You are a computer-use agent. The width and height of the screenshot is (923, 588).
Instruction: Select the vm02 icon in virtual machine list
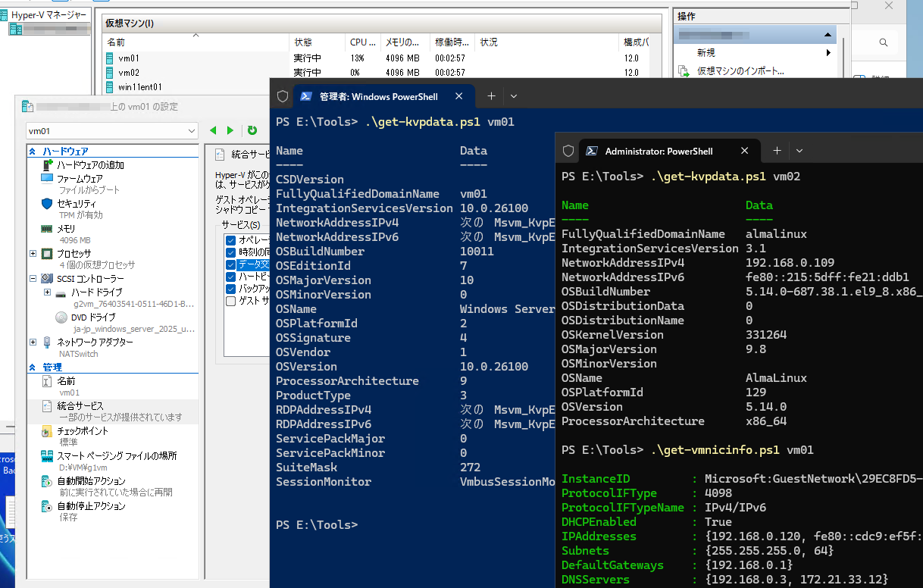[110, 73]
